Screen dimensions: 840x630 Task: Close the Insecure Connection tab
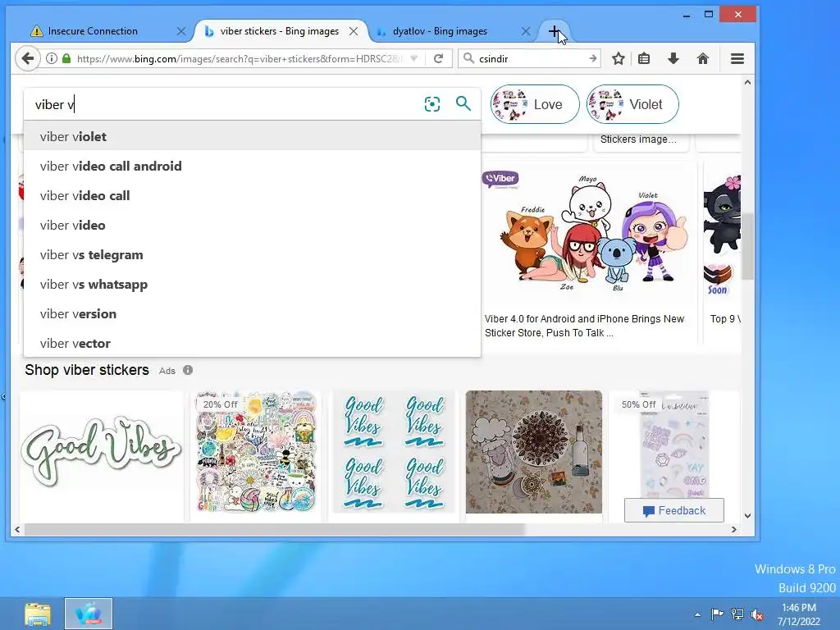[181, 31]
